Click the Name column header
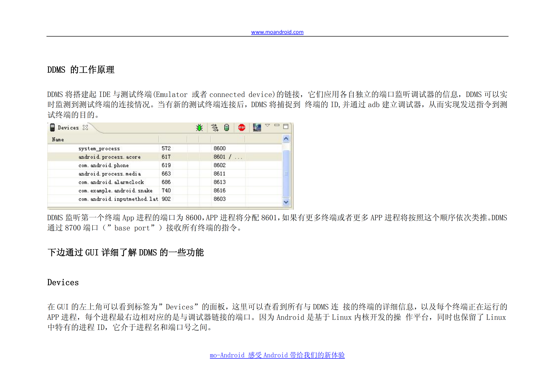This screenshot has height=392, width=555. 58,139
